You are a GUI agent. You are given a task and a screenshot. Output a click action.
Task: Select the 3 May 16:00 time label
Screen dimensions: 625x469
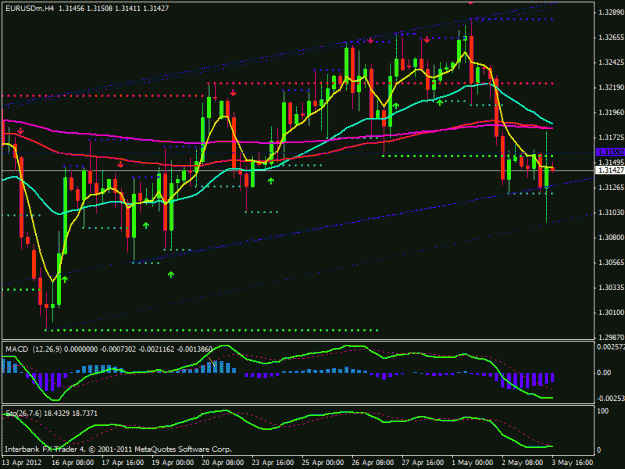[572, 463]
